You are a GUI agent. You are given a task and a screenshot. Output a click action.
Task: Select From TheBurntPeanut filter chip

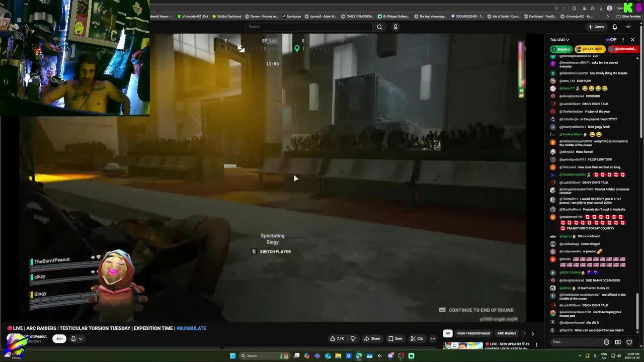tap(473, 333)
